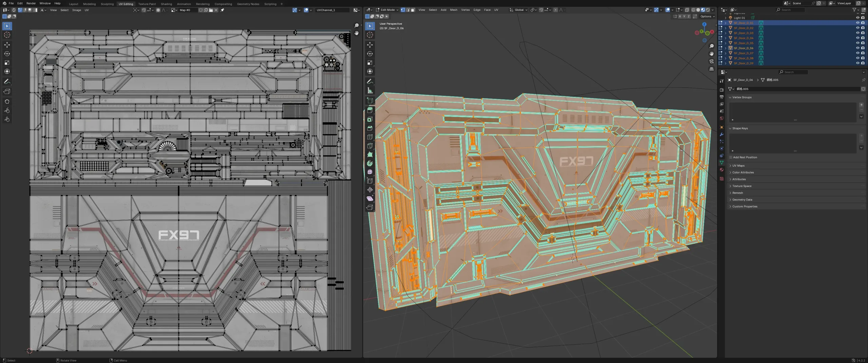Open the Modifier Properties tab with wrench icon

pyautogui.click(x=722, y=134)
